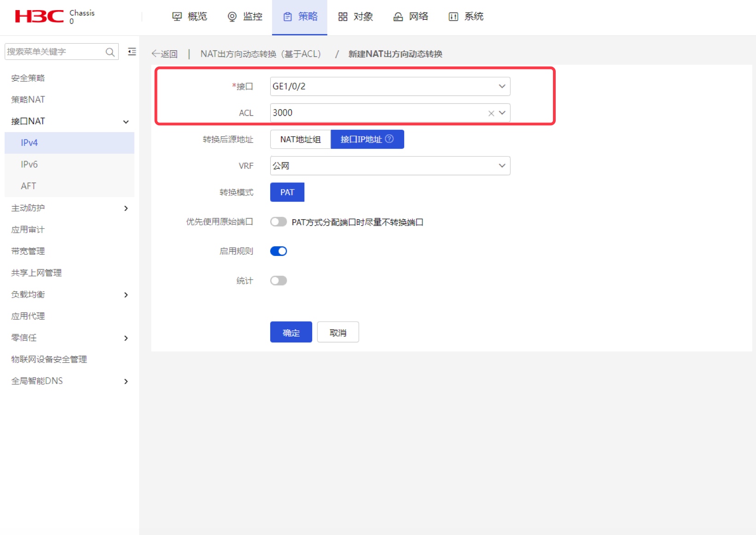The image size is (756, 535).
Task: Open 监控 monitoring via its target icon
Action: [x=232, y=17]
